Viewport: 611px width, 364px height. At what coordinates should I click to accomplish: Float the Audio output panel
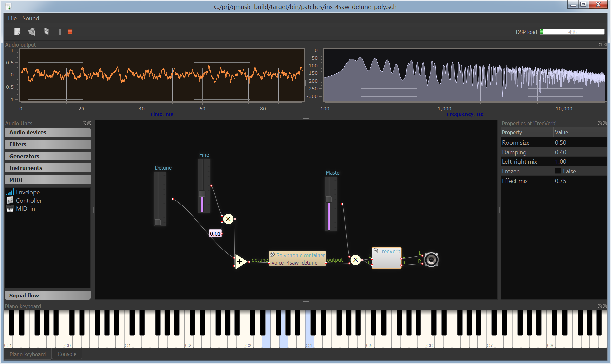pyautogui.click(x=600, y=44)
